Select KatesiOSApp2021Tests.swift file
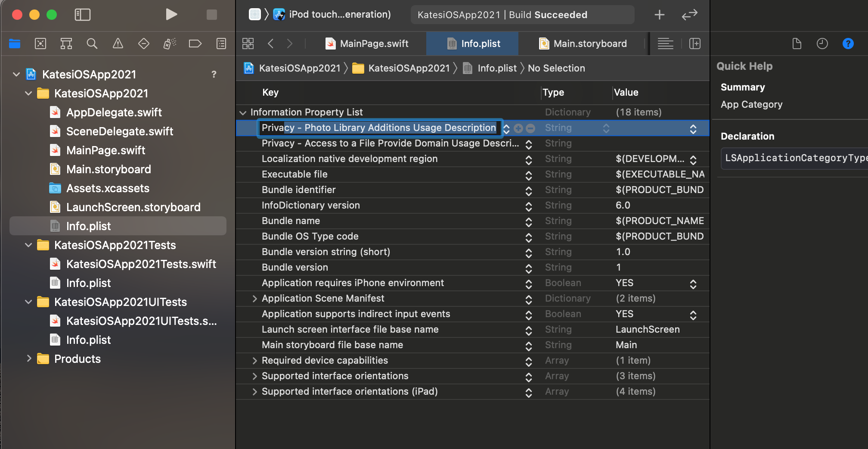868x449 pixels. [x=141, y=264]
